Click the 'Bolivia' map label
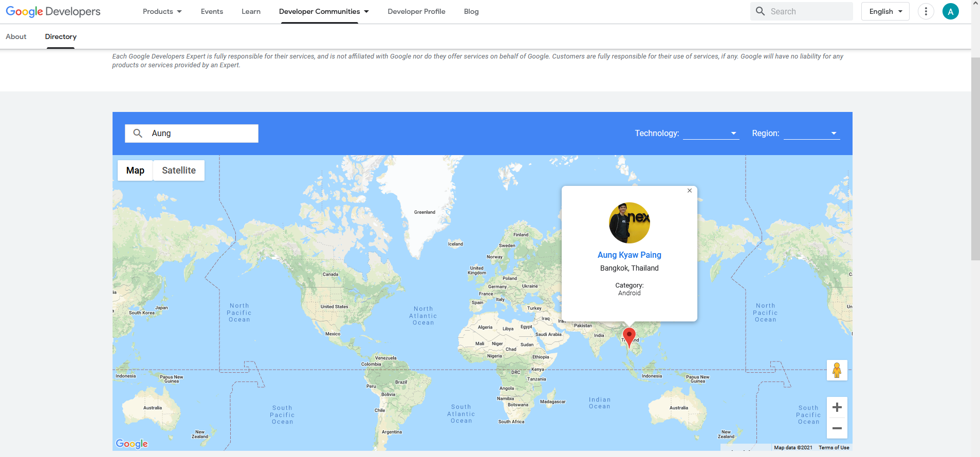This screenshot has width=980, height=457. 389,394
